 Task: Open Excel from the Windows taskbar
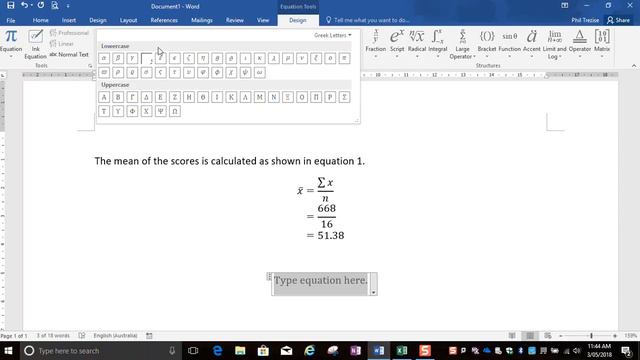[402, 351]
